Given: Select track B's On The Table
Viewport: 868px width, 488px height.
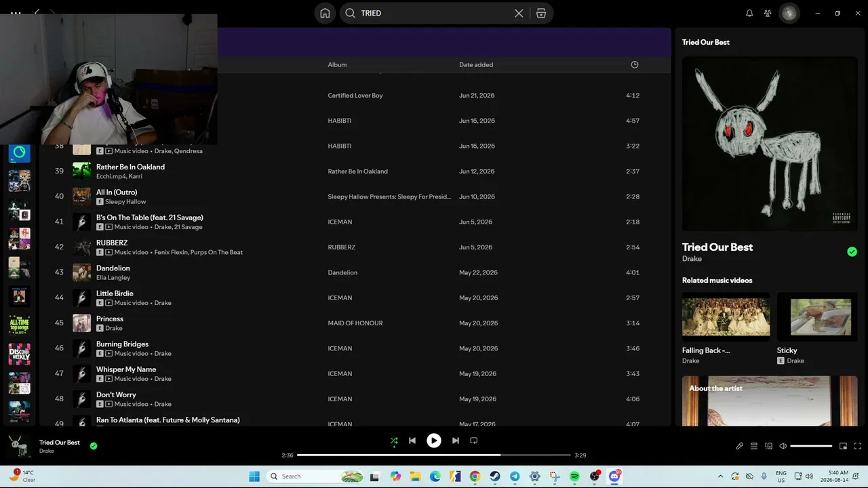Looking at the screenshot, I should click(150, 218).
